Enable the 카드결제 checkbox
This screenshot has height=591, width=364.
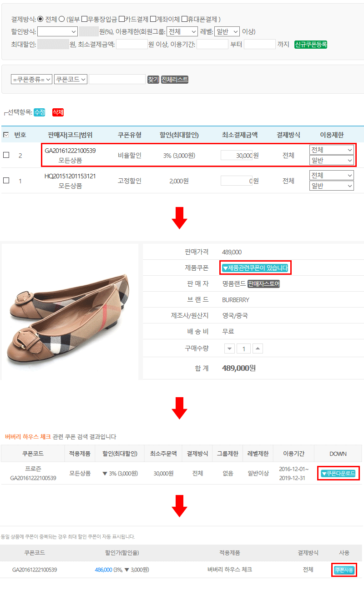[121, 19]
